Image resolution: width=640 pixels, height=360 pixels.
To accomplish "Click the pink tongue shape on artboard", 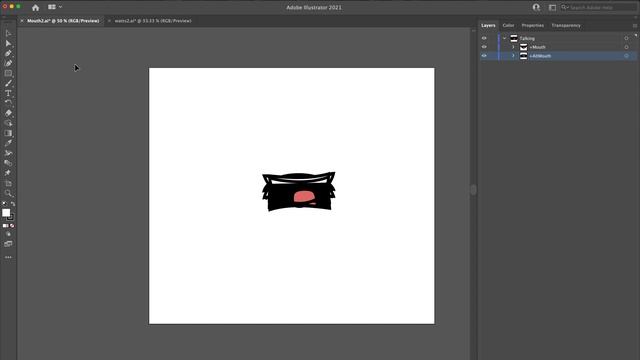I will (304, 197).
